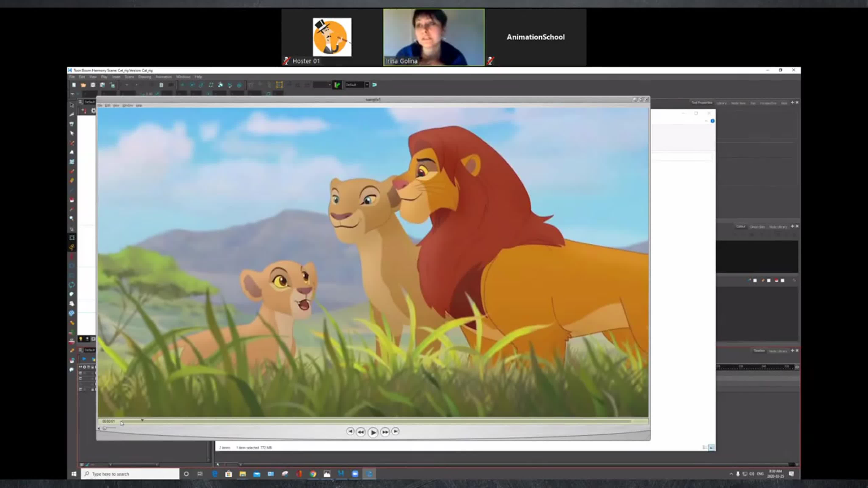Select the Paint bucket tool
868x488 pixels.
click(x=71, y=200)
